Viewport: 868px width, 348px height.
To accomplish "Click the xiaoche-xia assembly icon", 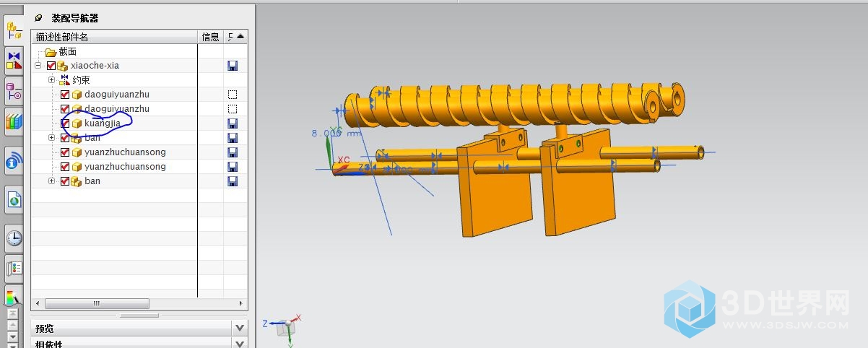I will coord(63,66).
